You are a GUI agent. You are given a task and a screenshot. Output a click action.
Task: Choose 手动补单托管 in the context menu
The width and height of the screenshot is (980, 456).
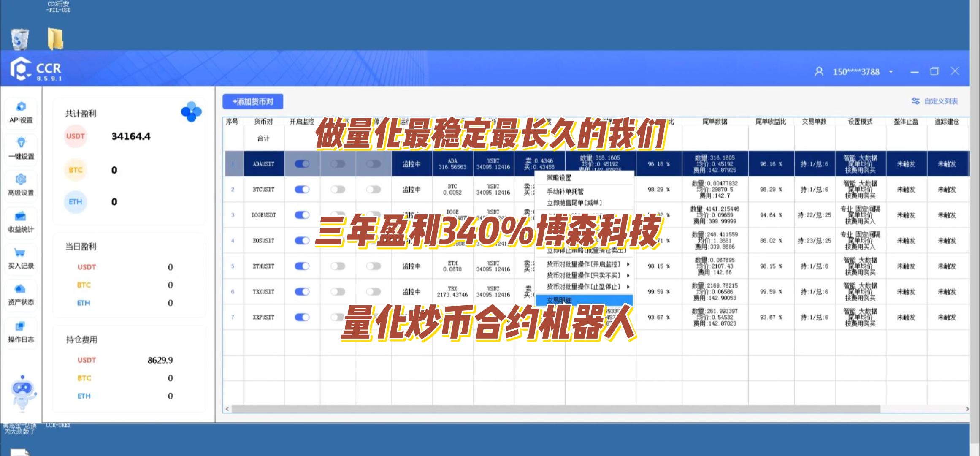pos(565,192)
